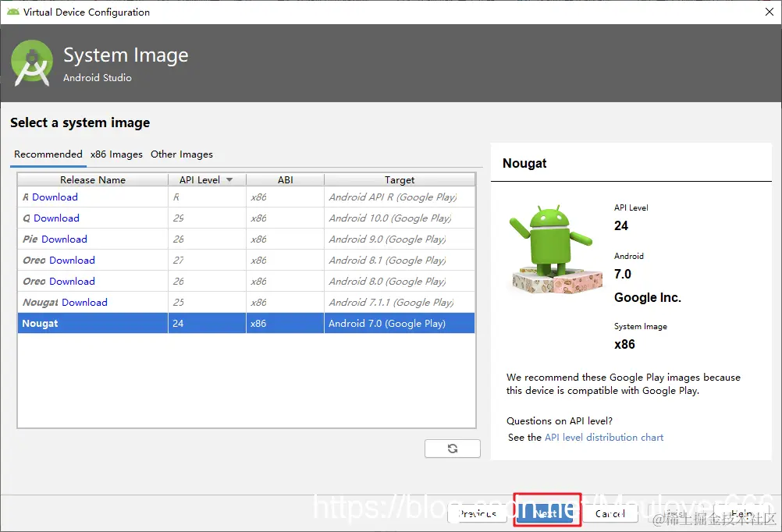The image size is (782, 532).
Task: Open the Other Images tab
Action: (x=182, y=154)
